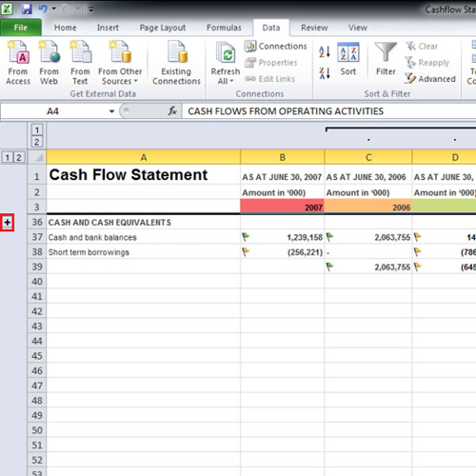Show row outline level 2

pos(19,157)
